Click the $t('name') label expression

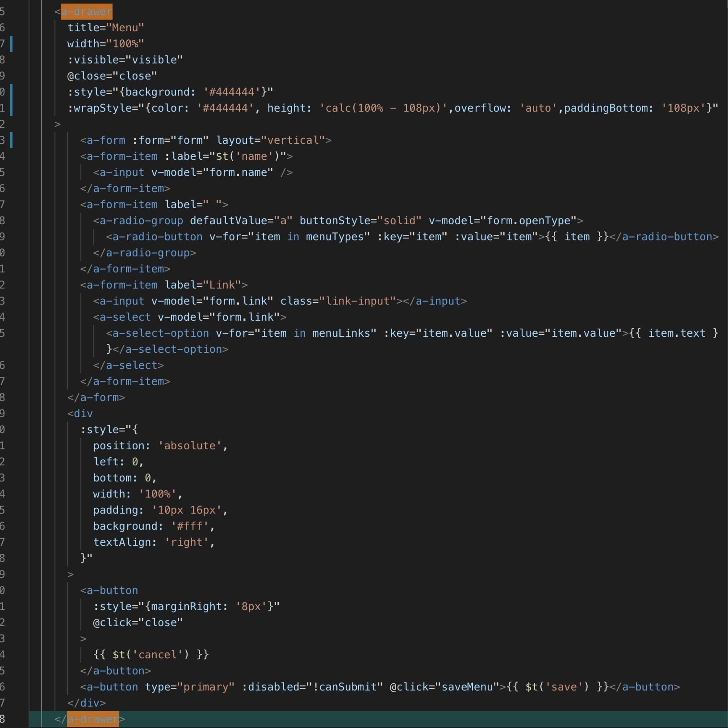(x=248, y=156)
